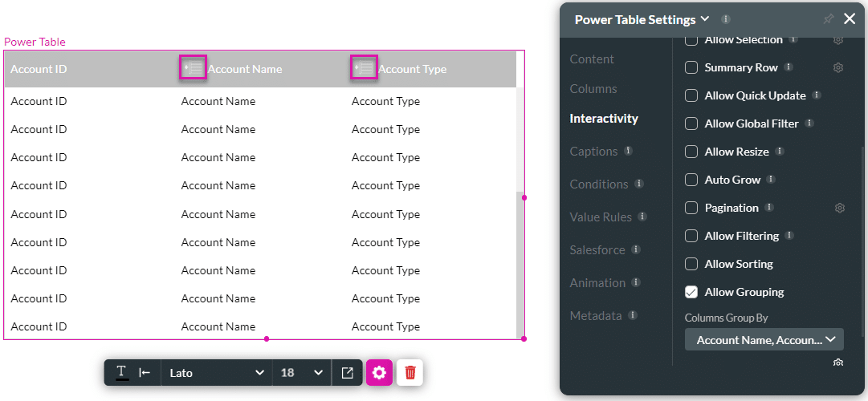Click the Account ID column header

(x=39, y=69)
